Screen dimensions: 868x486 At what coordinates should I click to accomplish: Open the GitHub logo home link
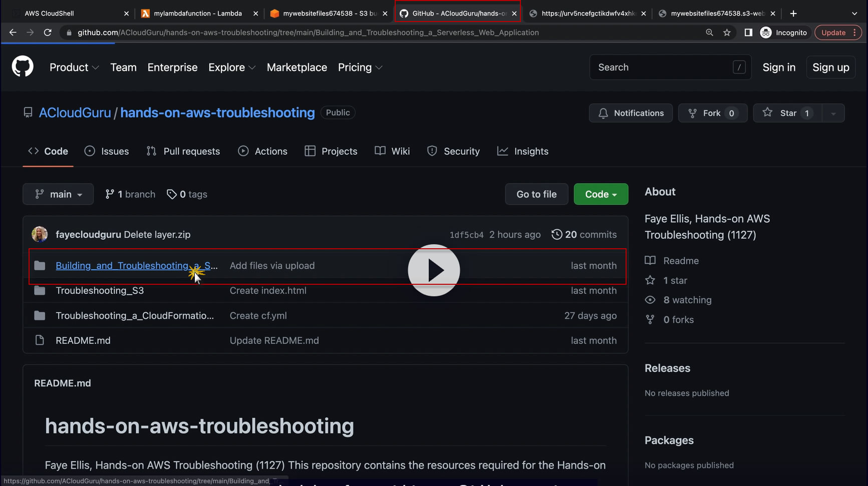tap(23, 67)
